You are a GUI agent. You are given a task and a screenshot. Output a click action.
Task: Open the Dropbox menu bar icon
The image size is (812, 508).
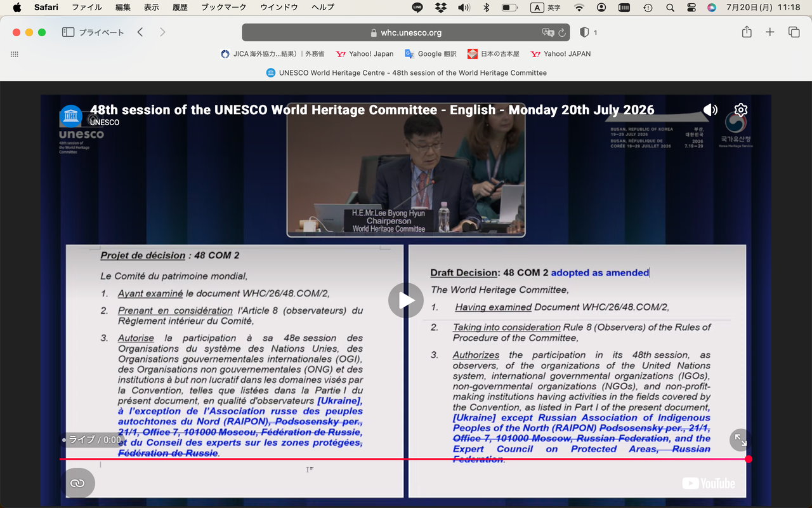pyautogui.click(x=440, y=8)
